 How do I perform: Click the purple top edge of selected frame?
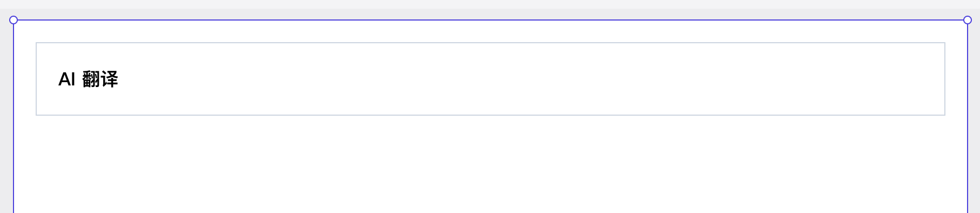(x=491, y=20)
